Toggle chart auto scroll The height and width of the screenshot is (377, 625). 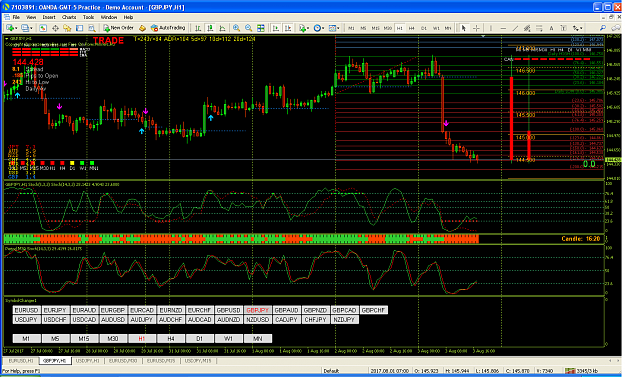tap(275, 28)
